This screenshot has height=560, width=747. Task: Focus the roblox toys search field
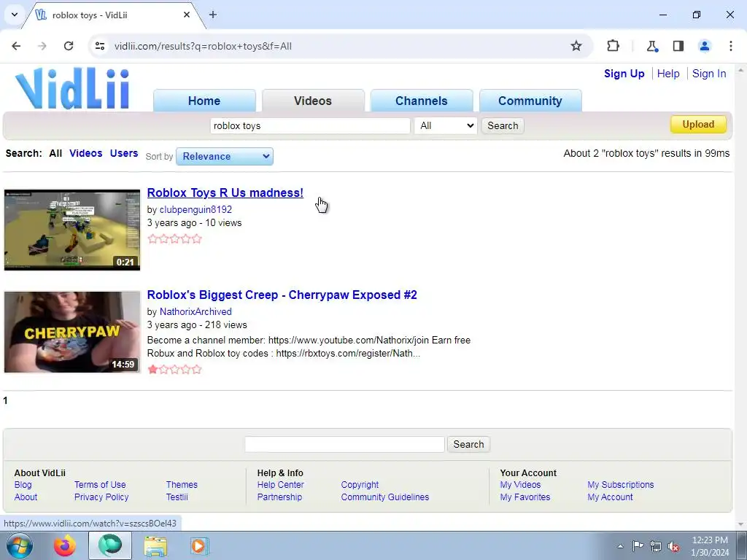310,125
